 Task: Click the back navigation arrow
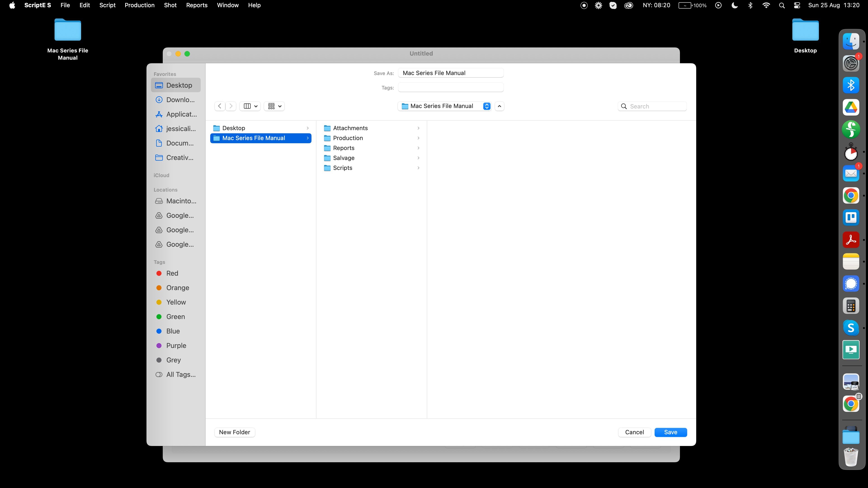click(220, 106)
